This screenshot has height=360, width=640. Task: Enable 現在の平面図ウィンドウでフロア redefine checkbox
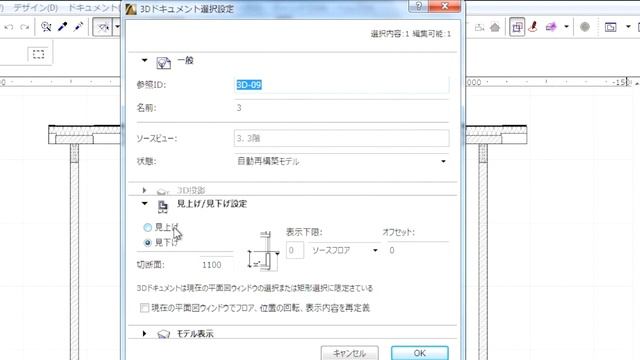(144, 308)
